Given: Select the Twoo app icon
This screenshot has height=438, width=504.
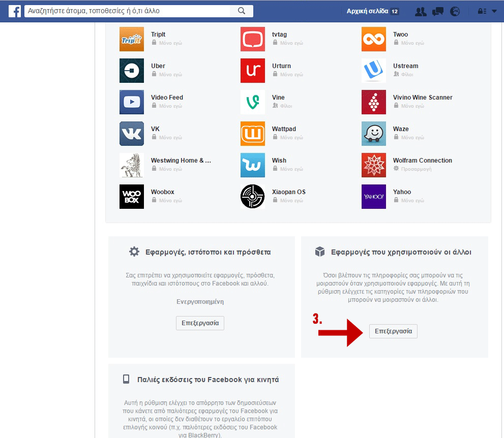Looking at the screenshot, I should pos(373,39).
